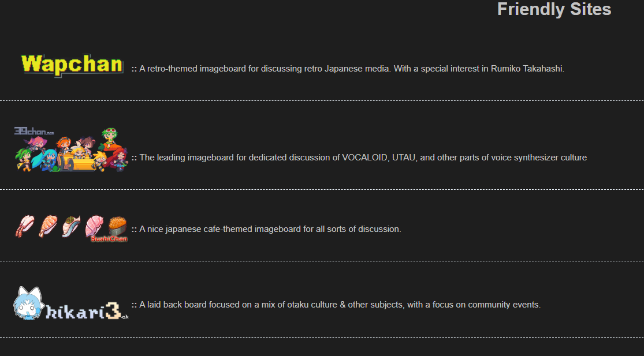Click the shrimp nigiri sushi icon
This screenshot has height=356, width=644.
pos(25,226)
